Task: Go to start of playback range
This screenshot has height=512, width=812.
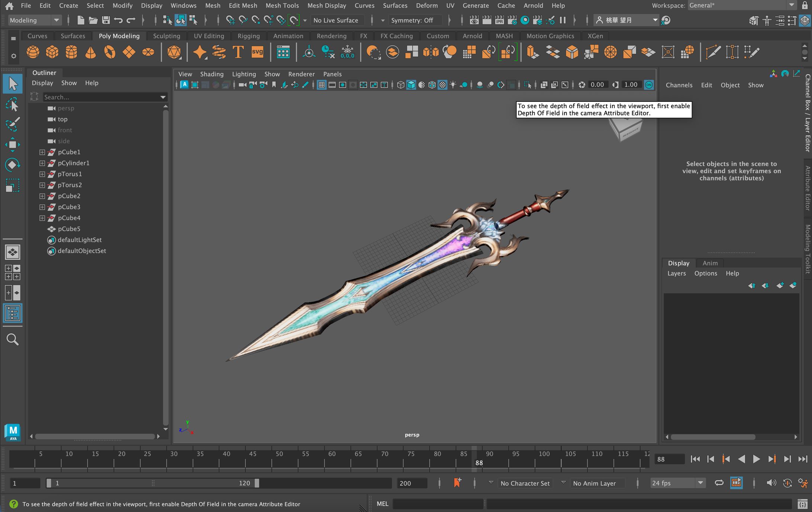Action: 695,459
